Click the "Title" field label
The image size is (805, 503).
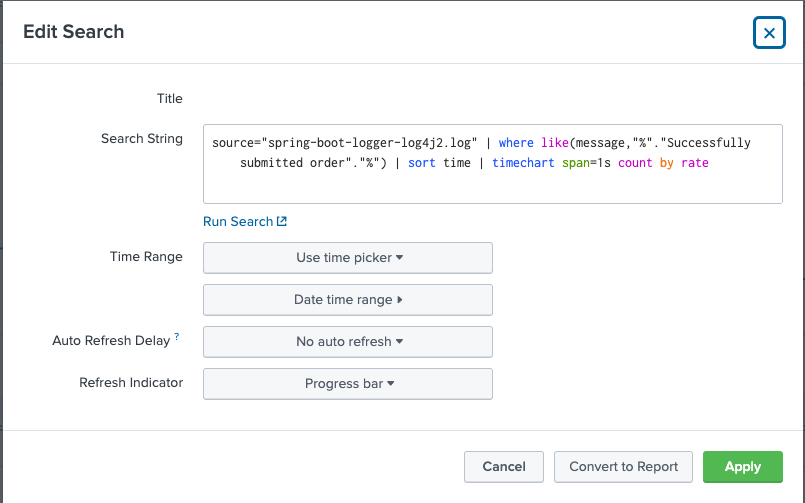[x=170, y=99]
